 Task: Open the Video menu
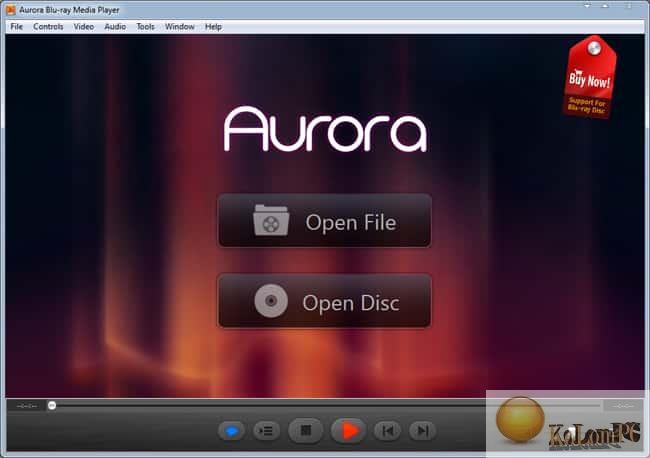[83, 27]
